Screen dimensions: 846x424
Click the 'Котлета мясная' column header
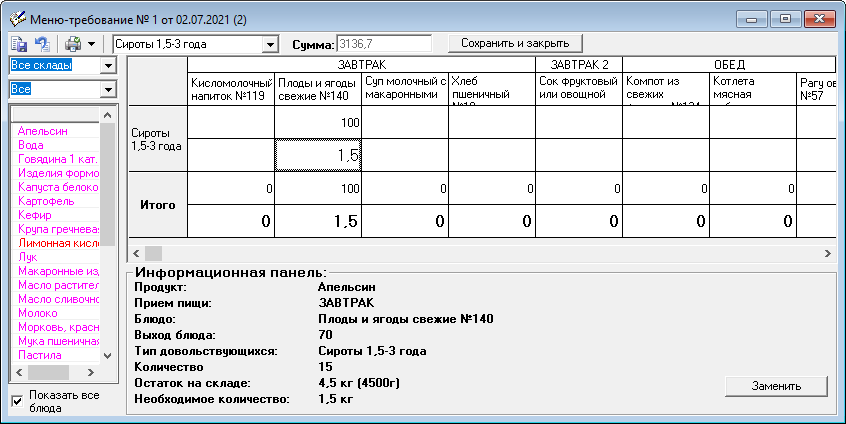pyautogui.click(x=751, y=88)
